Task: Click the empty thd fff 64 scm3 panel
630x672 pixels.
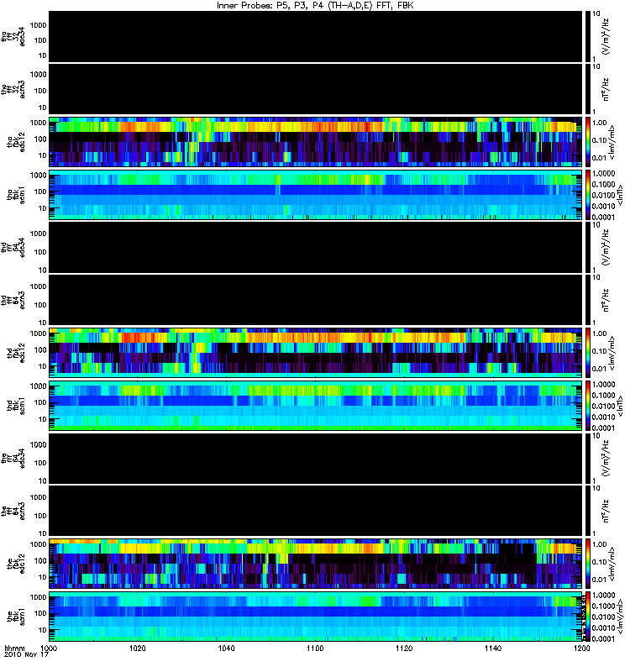Action: [316, 300]
